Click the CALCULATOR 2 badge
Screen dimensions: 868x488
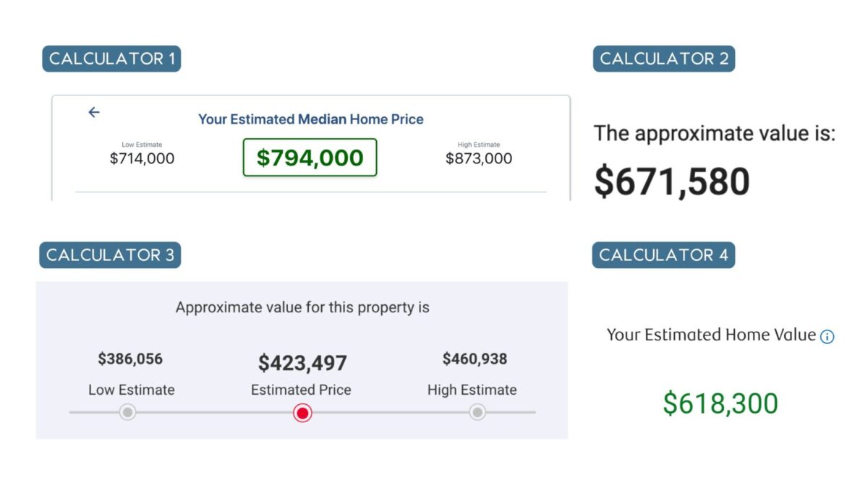point(663,59)
